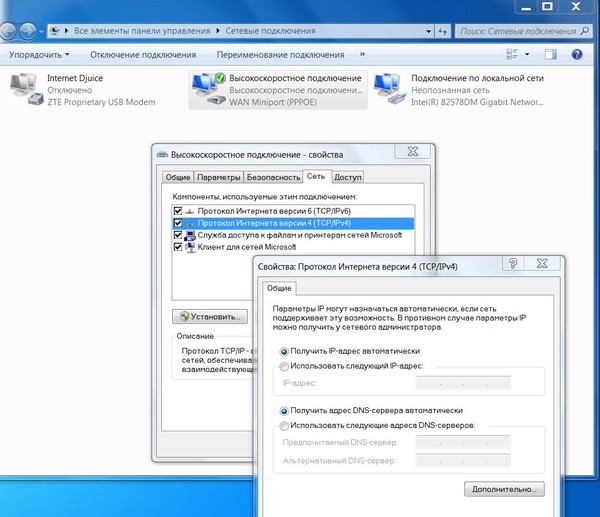Click the IP-адрес input field

[x=463, y=383]
